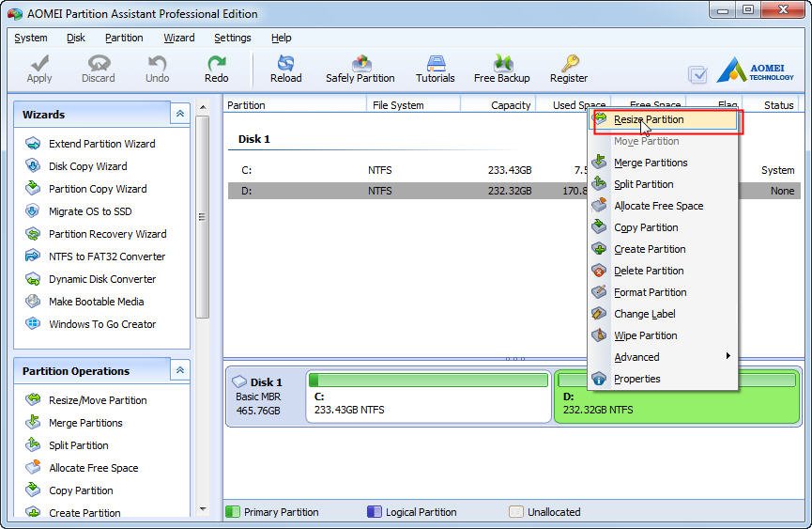Open Properties from context menu
The image size is (812, 529).
664,379
